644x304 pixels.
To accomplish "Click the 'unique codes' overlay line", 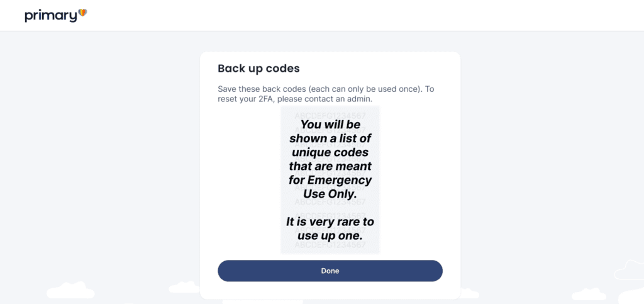I will 330,152.
